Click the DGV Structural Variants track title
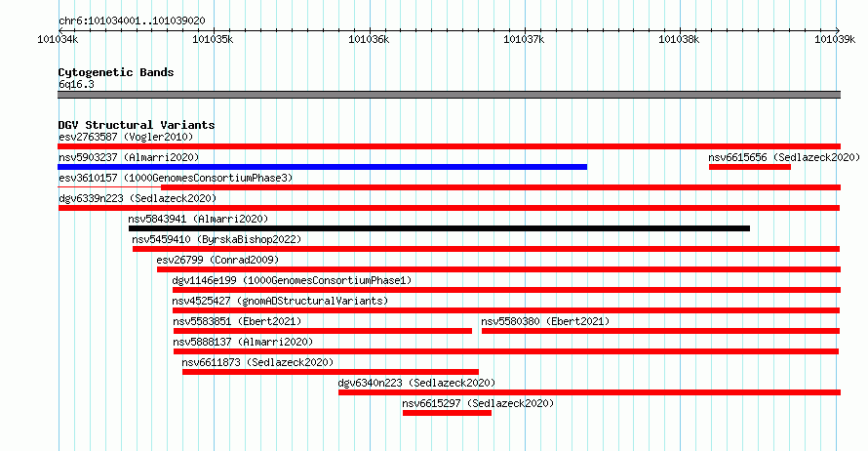Image resolution: width=868 pixels, height=451 pixels. tap(137, 125)
